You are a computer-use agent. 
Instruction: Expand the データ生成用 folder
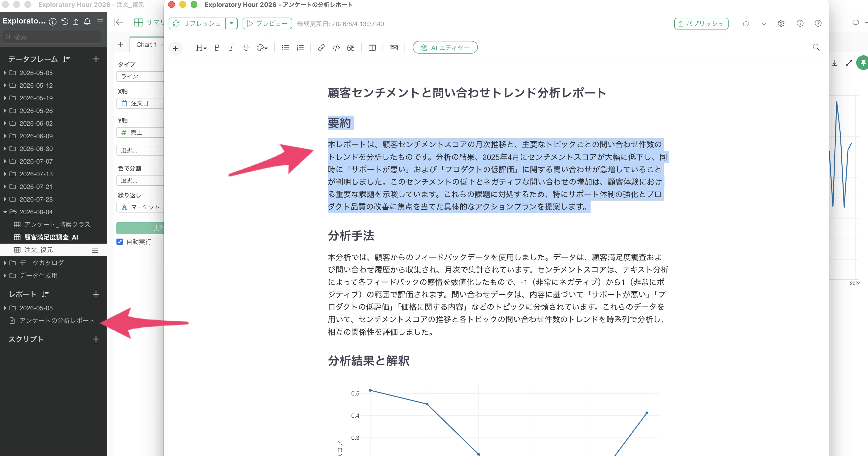(5, 276)
